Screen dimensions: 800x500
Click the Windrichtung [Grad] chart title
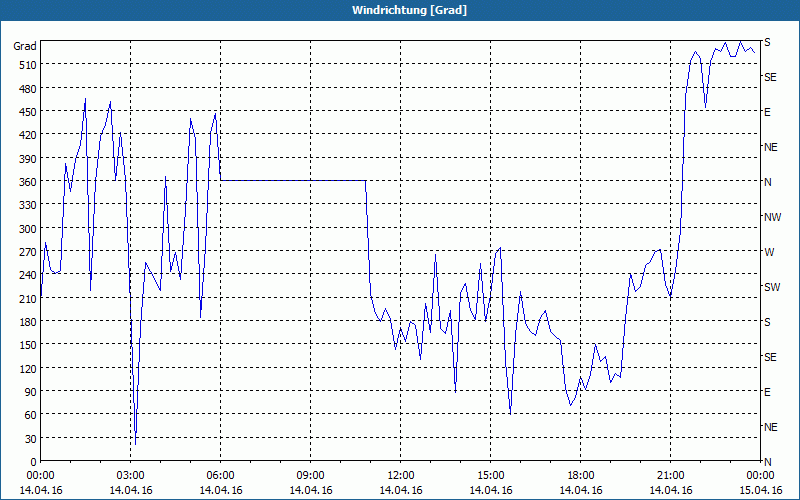[409, 10]
